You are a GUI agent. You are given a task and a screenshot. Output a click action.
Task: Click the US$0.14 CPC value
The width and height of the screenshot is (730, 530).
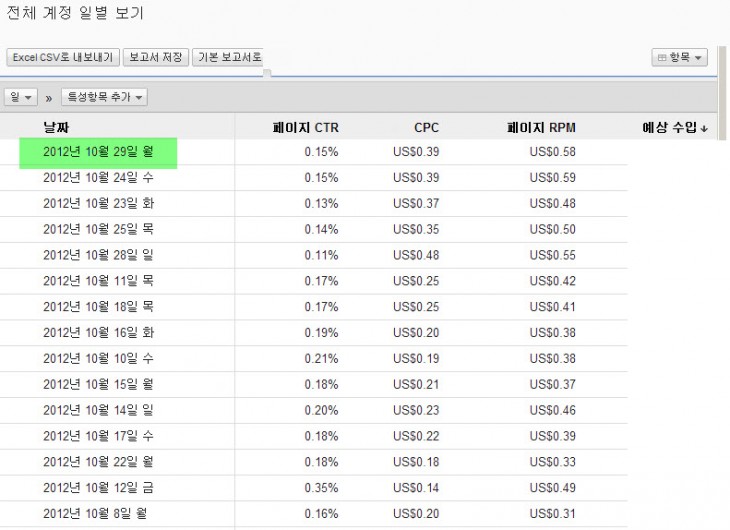click(x=416, y=488)
